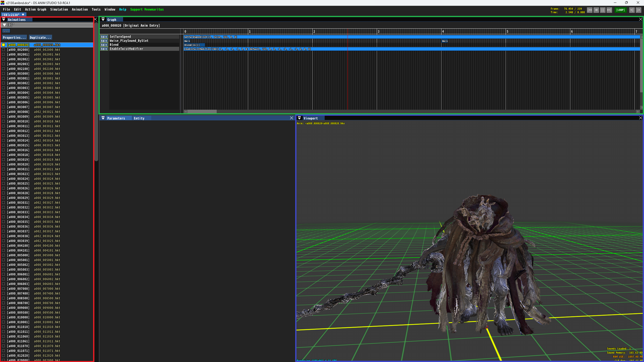Select the Wwis sound event at second 4
Screen dimensions: 644x362
pyautogui.click(x=445, y=41)
